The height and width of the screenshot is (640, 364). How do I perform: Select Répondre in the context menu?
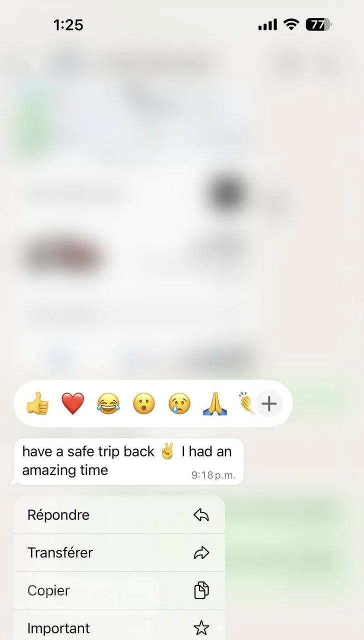pyautogui.click(x=119, y=515)
